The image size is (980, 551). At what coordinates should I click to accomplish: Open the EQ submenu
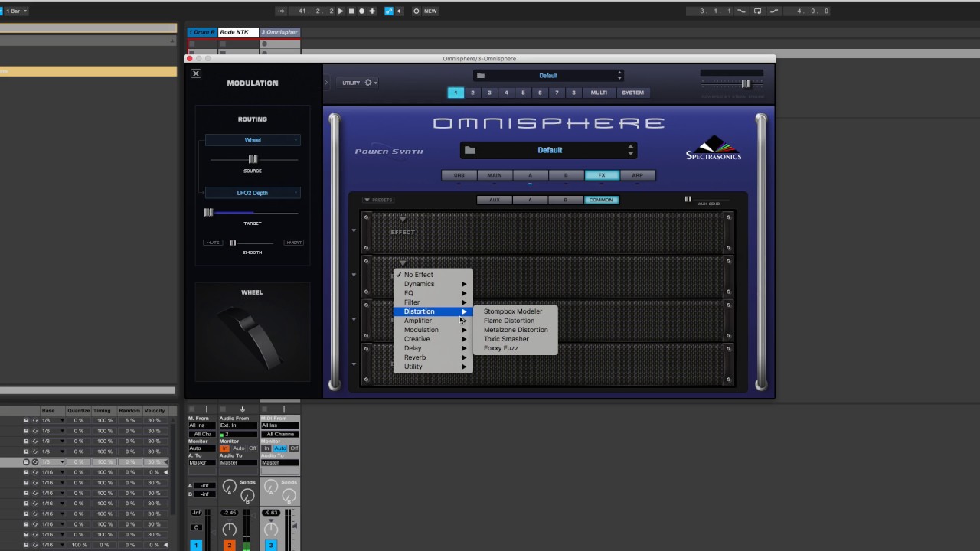(433, 293)
